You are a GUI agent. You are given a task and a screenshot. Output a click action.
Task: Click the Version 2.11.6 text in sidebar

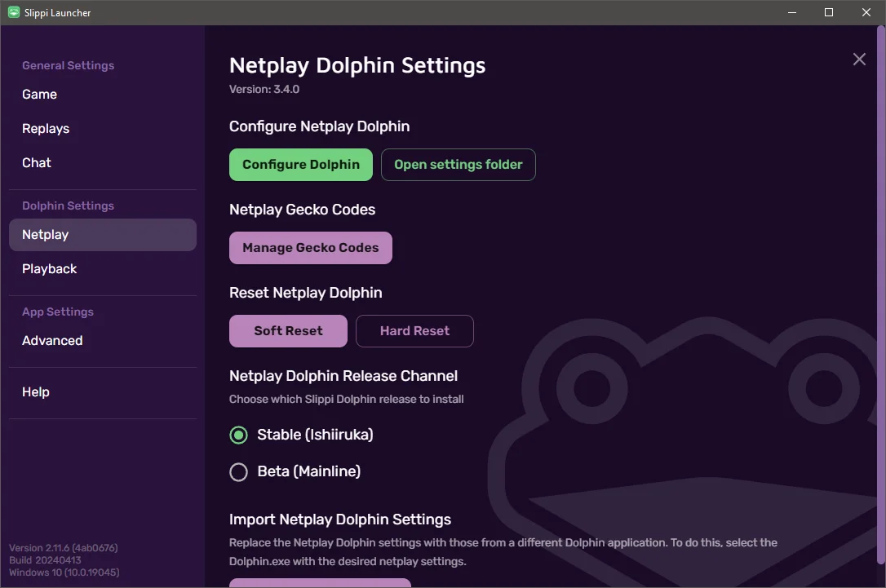tap(64, 547)
